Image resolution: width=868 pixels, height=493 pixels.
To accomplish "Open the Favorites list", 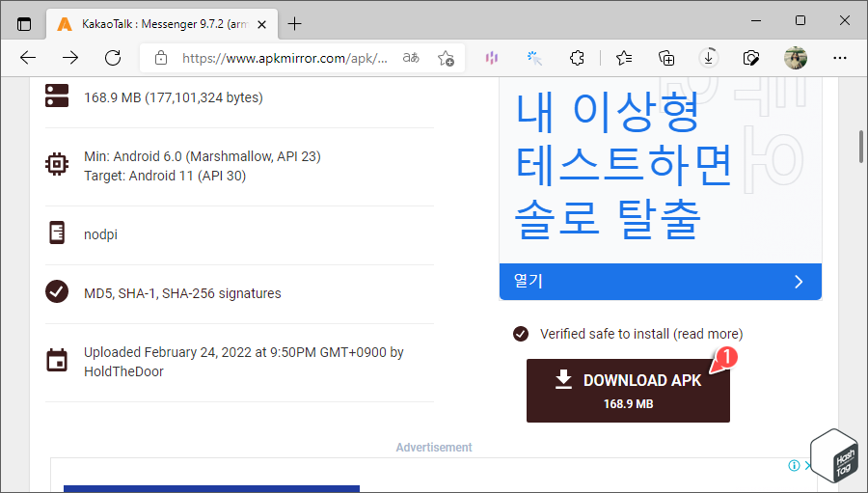I will click(x=624, y=58).
